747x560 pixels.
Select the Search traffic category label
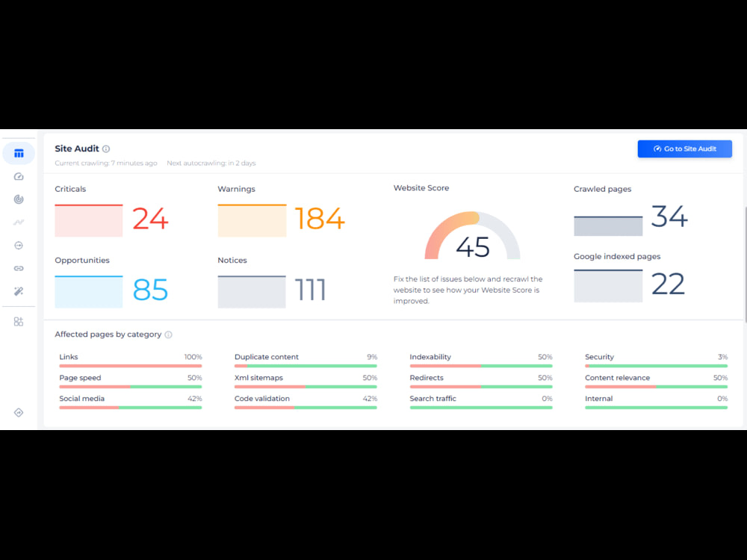click(433, 399)
